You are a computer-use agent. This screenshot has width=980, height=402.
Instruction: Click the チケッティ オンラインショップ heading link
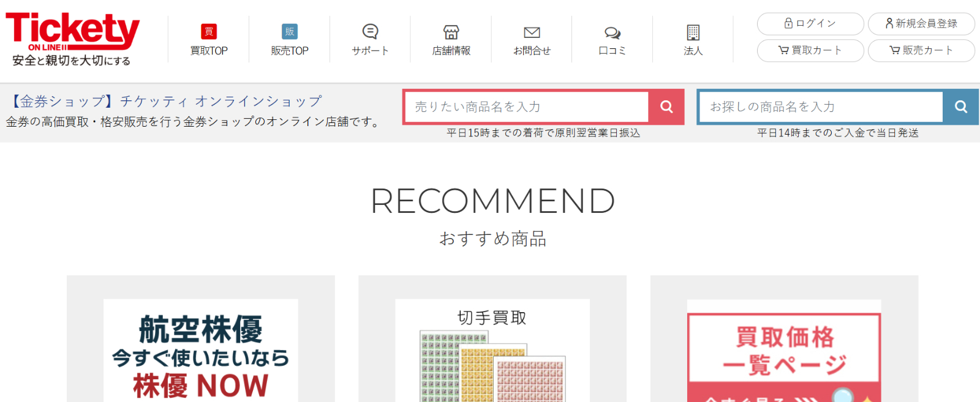coord(167,102)
